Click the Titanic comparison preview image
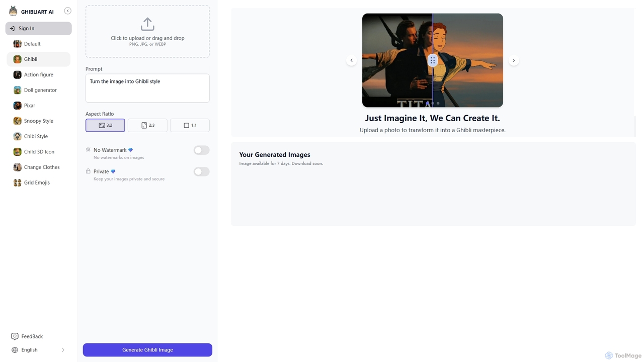This screenshot has width=644, height=362. coord(433,60)
